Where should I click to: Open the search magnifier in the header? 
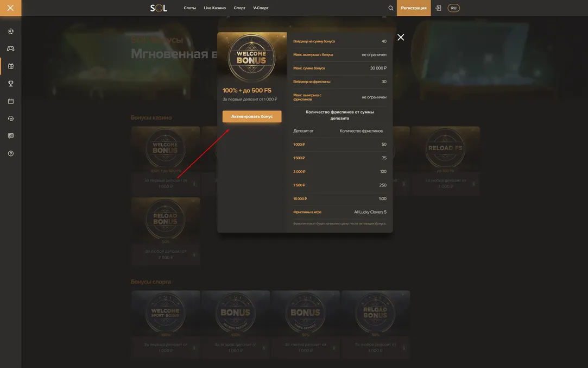pyautogui.click(x=391, y=8)
